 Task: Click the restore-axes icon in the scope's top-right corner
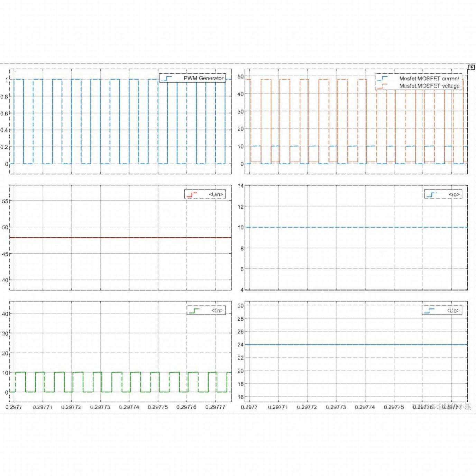pyautogui.click(x=471, y=67)
